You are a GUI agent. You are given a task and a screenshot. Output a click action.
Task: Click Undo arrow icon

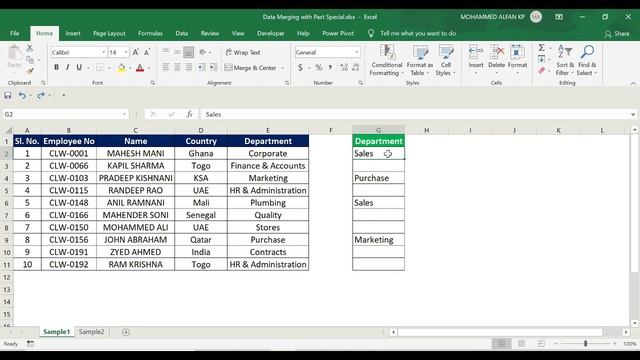(x=22, y=96)
